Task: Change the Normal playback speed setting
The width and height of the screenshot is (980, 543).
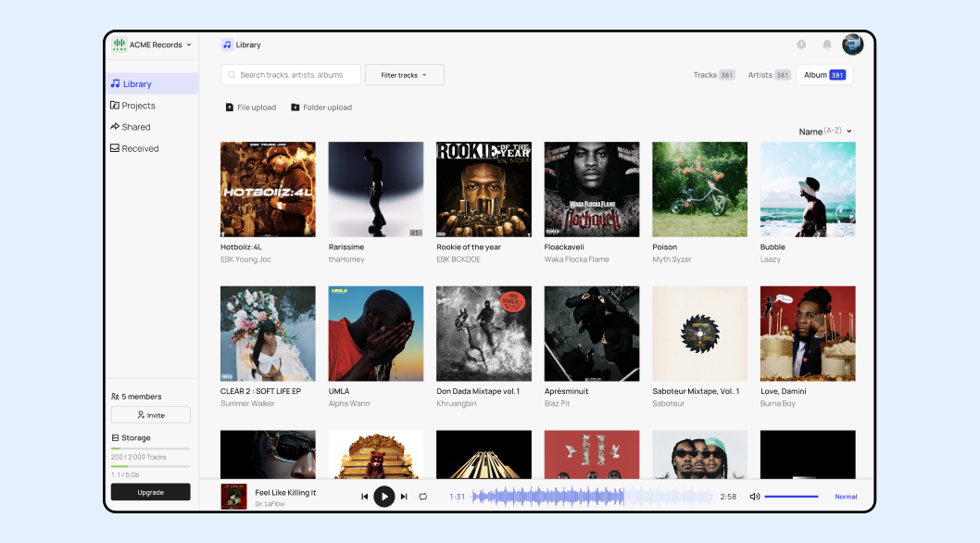Action: 846,497
